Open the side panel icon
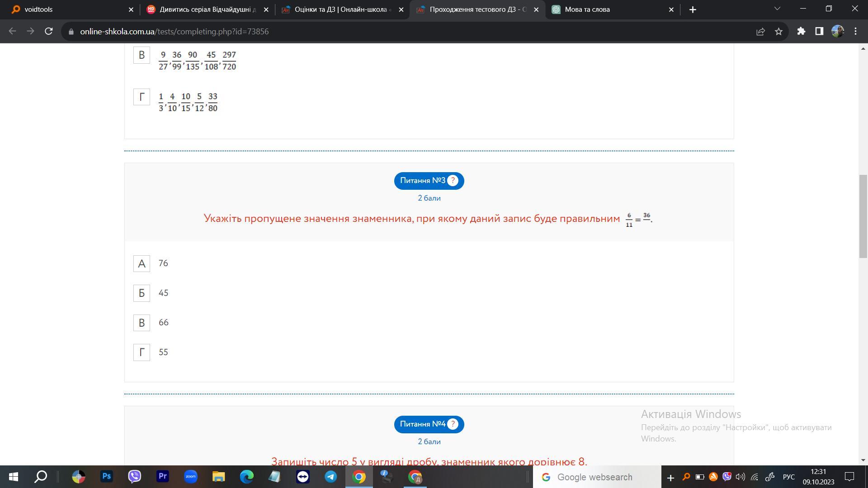The image size is (868, 488). pyautogui.click(x=819, y=31)
